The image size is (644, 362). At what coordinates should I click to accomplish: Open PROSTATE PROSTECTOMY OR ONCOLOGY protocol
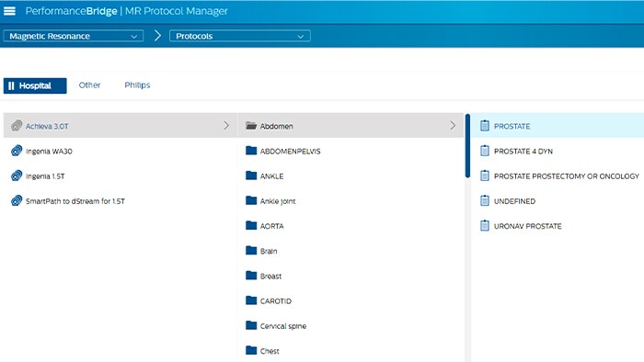(567, 176)
